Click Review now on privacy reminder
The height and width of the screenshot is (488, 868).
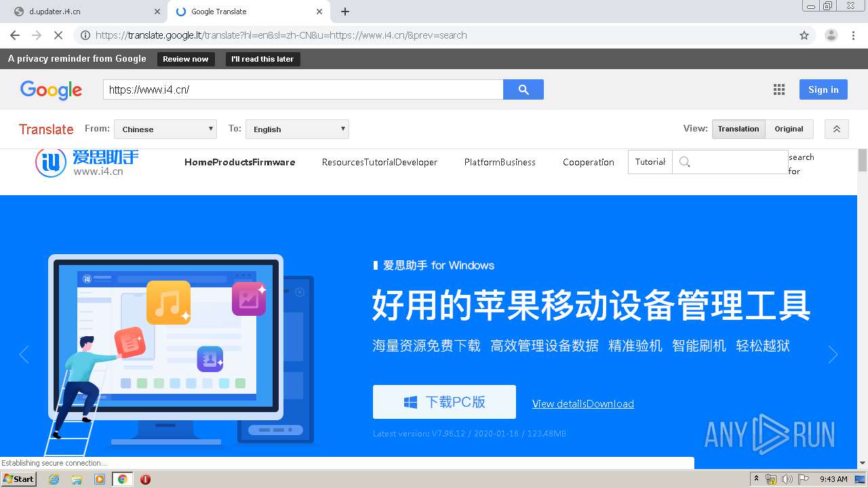(x=186, y=59)
